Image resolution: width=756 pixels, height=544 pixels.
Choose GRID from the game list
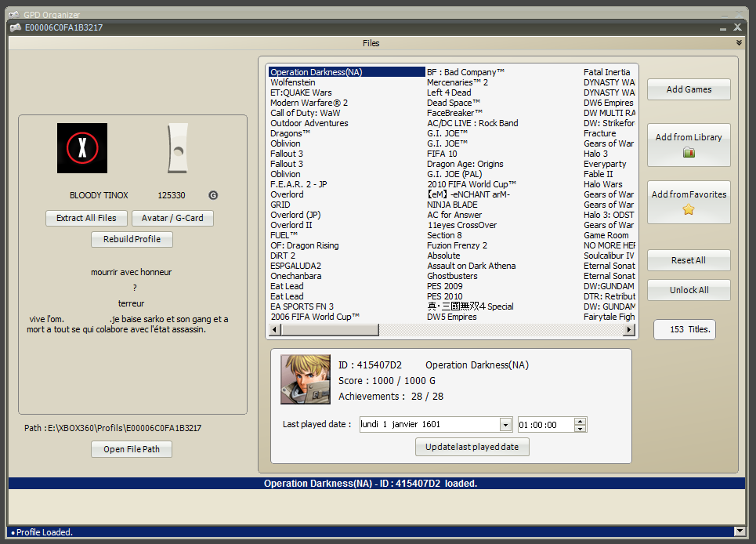tap(280, 205)
